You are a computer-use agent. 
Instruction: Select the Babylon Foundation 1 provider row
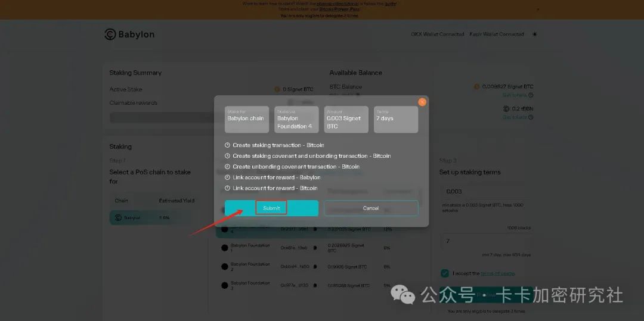(x=320, y=248)
